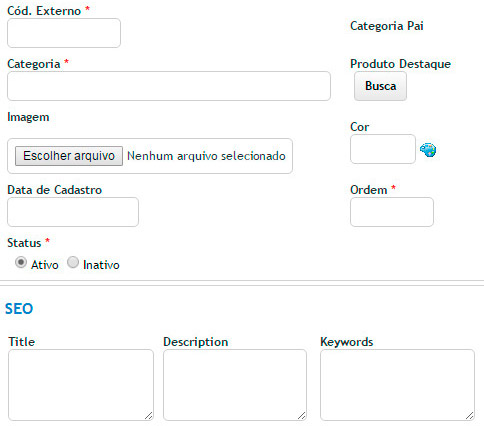Select the Ativo status radio button
The width and height of the screenshot is (484, 426).
coord(21,263)
